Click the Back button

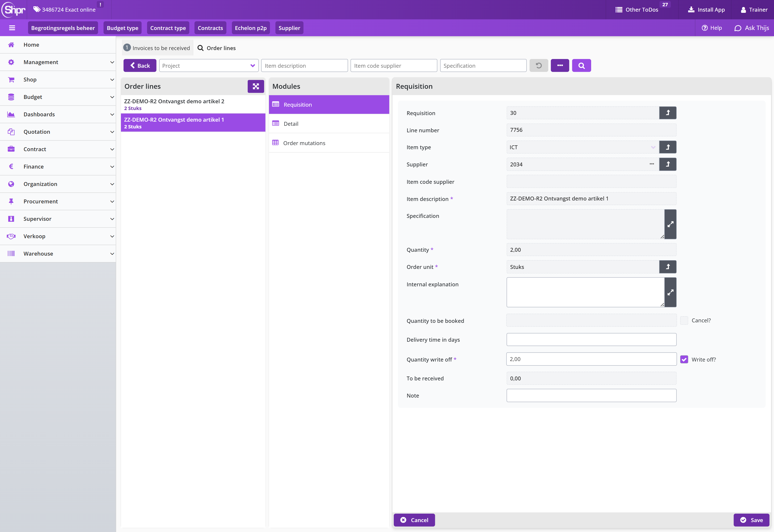140,66
